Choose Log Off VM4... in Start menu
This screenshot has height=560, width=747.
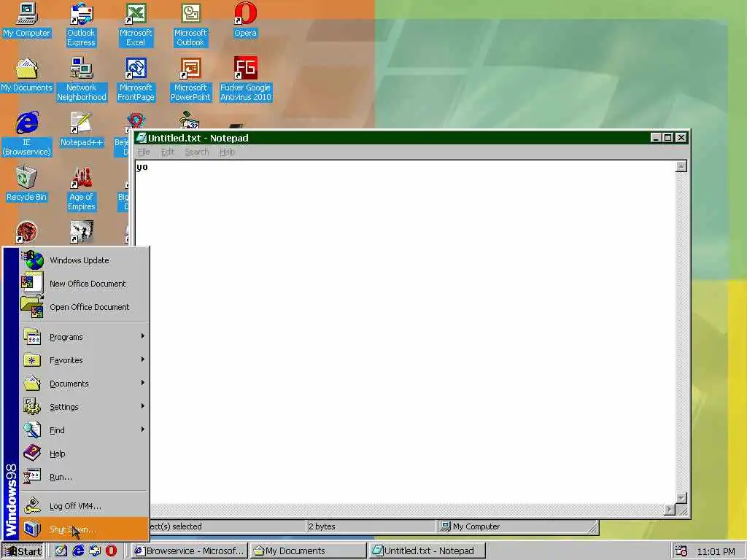(84, 506)
